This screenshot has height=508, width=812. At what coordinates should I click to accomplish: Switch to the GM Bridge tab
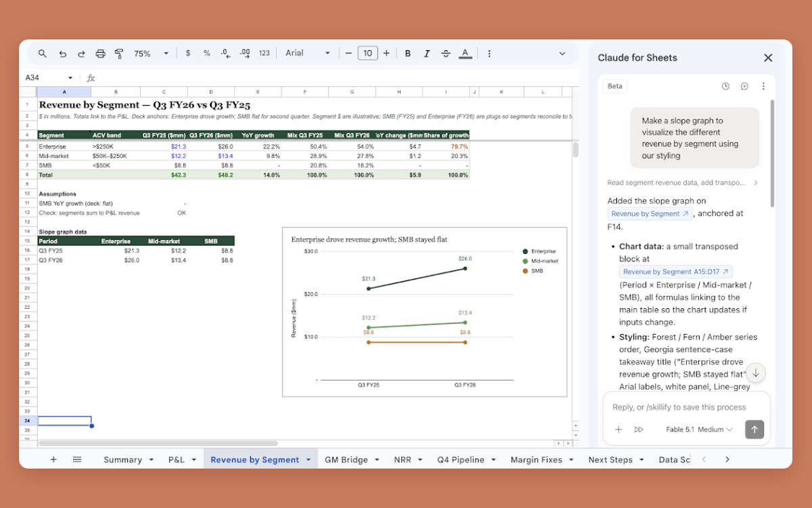pyautogui.click(x=346, y=459)
